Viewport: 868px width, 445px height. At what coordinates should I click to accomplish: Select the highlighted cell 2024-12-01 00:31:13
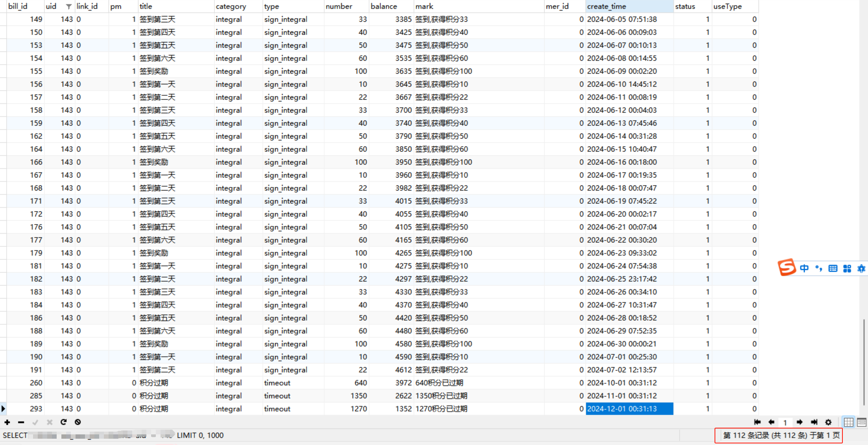click(x=630, y=409)
